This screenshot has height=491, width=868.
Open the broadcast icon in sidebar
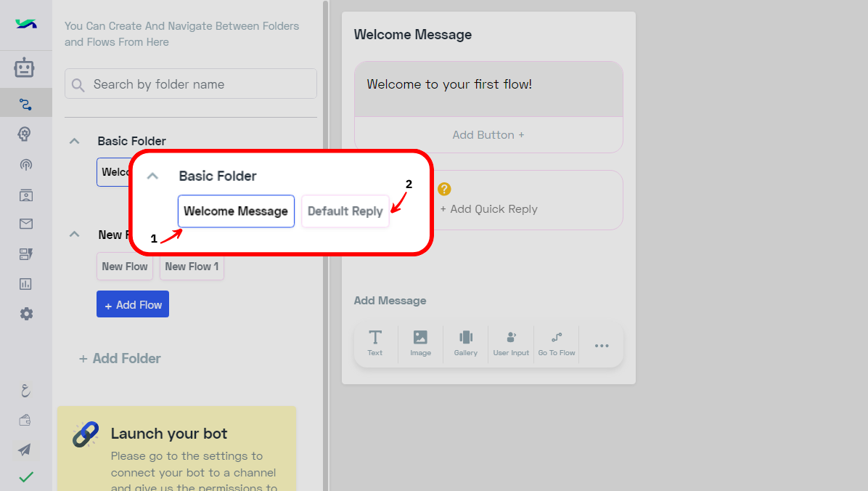click(25, 165)
